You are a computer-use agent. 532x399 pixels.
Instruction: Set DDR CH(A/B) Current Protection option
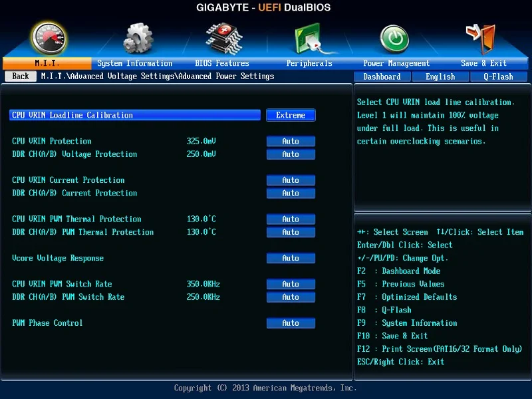pos(291,193)
